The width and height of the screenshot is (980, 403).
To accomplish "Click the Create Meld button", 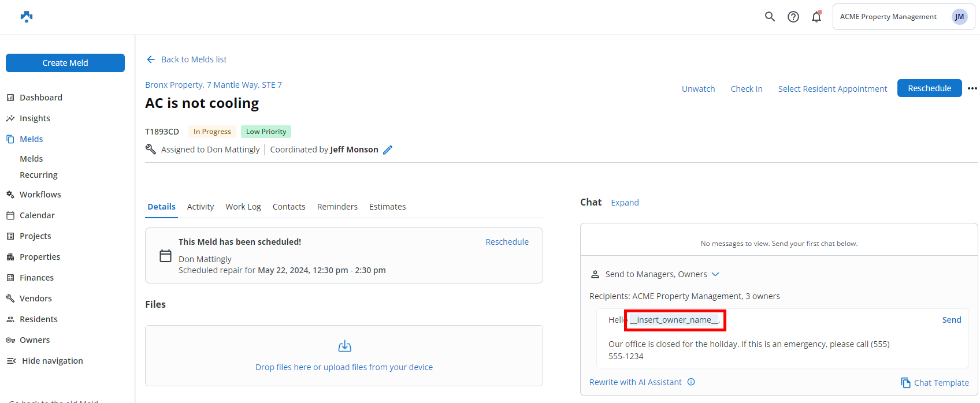I will 65,63.
